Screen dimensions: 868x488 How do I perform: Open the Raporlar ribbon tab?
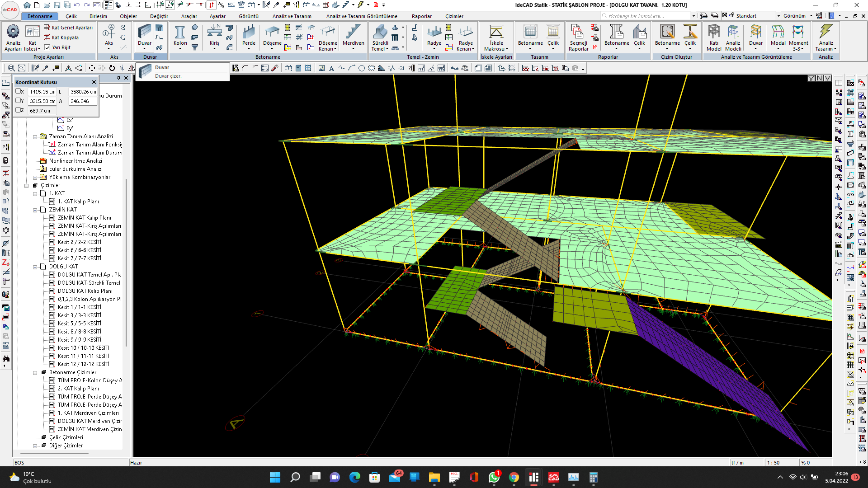[x=422, y=16]
